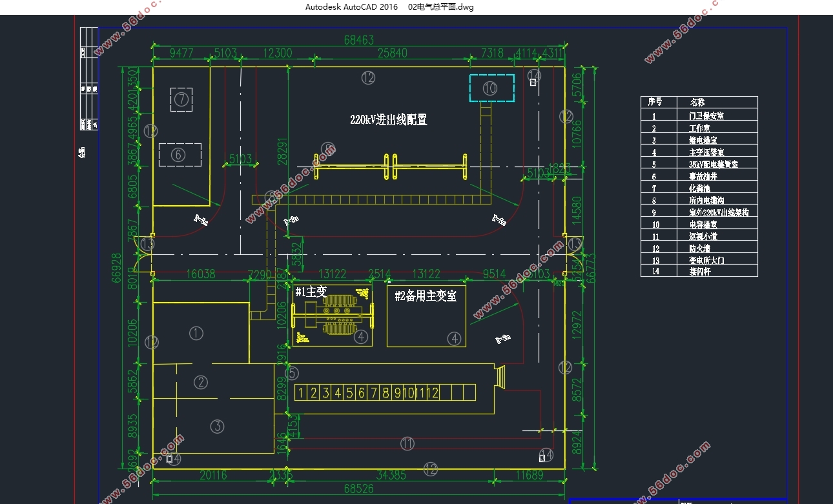Select the dimension value 20116
833x504 pixels.
tap(213, 476)
